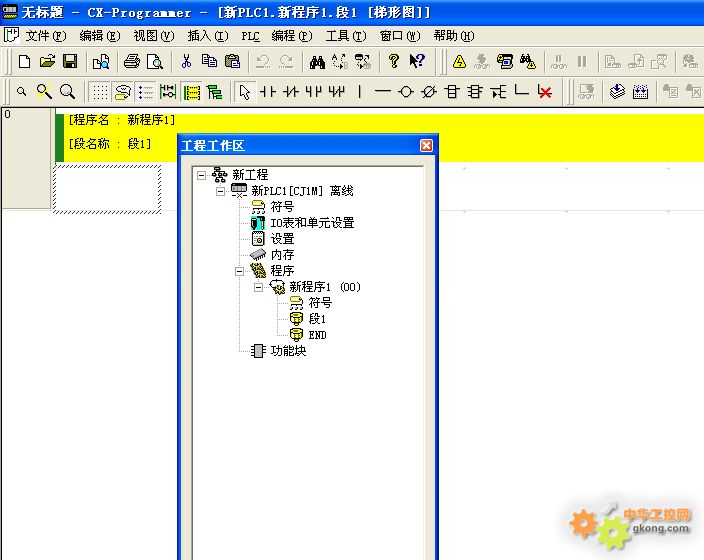The width and height of the screenshot is (704, 560).
Task: Open the 插入(I) menu
Action: click(208, 35)
